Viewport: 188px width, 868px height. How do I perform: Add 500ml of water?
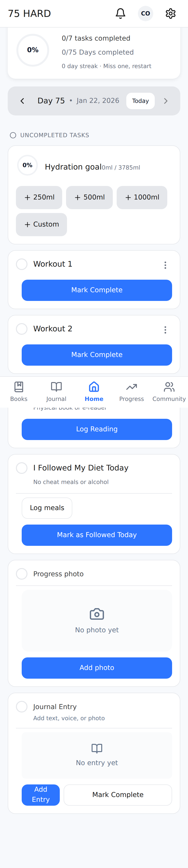tap(89, 198)
